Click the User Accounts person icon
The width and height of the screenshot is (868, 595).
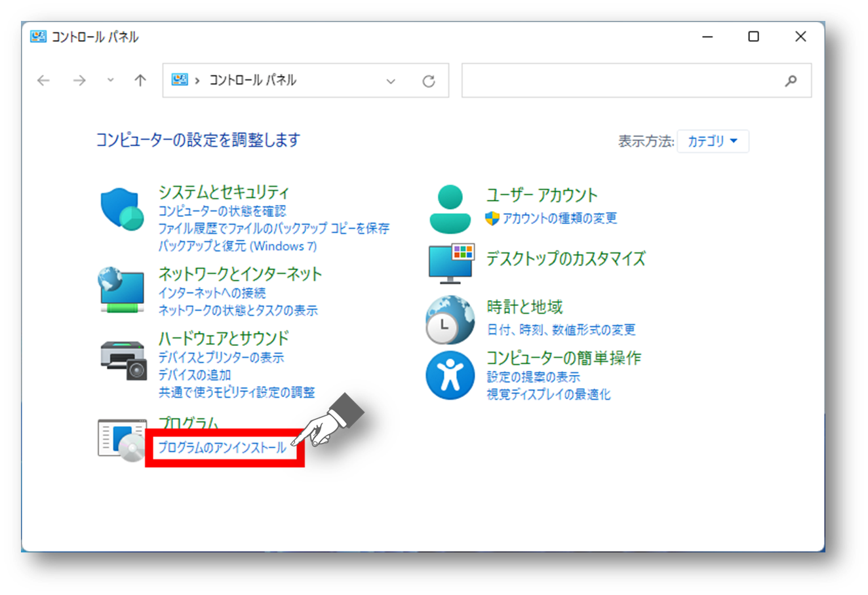(450, 209)
